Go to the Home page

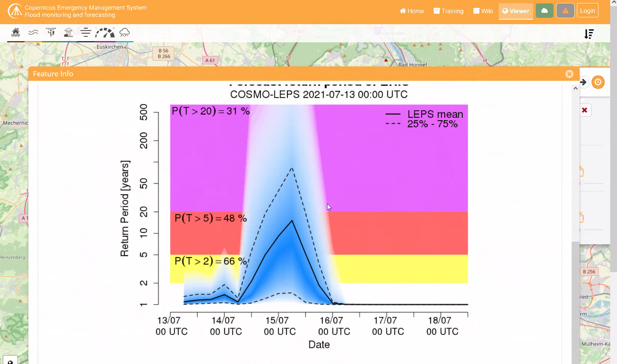[x=412, y=11]
